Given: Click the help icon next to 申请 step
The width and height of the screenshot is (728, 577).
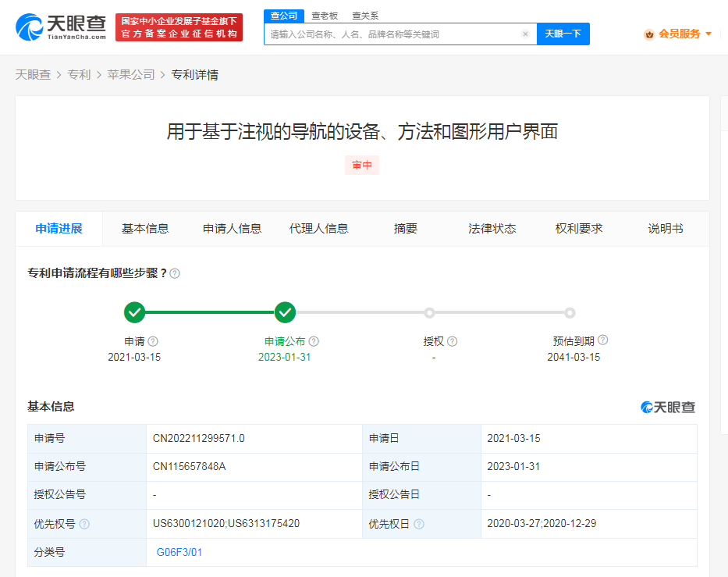Looking at the screenshot, I should click(153, 341).
